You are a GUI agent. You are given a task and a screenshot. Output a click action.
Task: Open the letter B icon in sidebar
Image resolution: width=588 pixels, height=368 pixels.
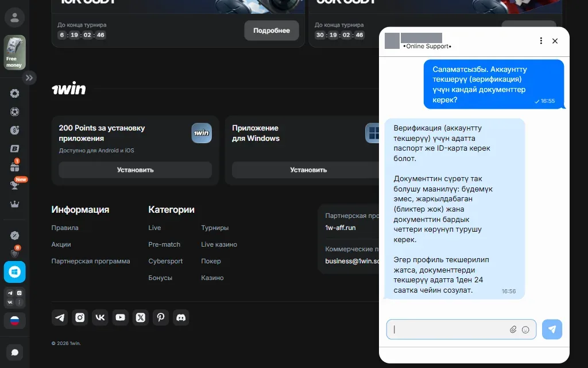tap(14, 149)
